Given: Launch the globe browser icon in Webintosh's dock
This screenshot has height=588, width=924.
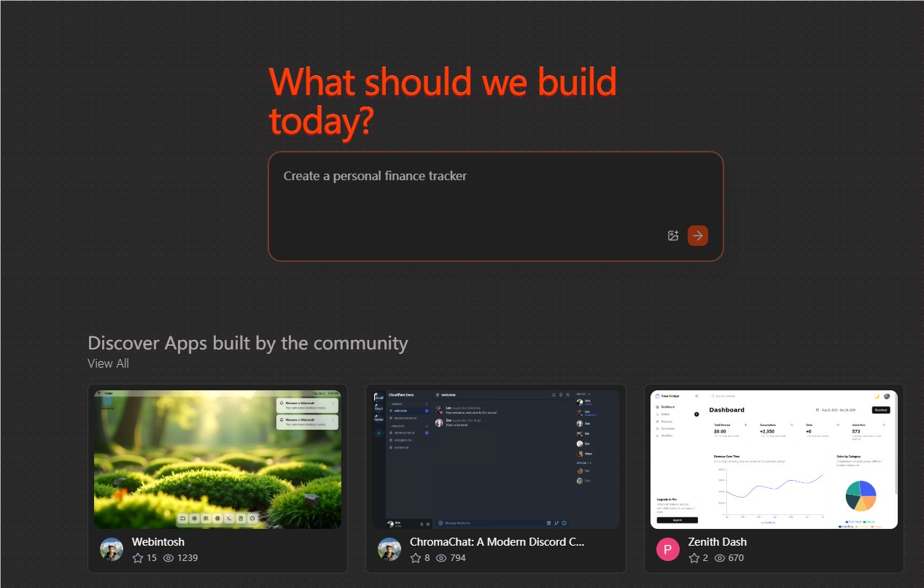Looking at the screenshot, I should tap(217, 518).
